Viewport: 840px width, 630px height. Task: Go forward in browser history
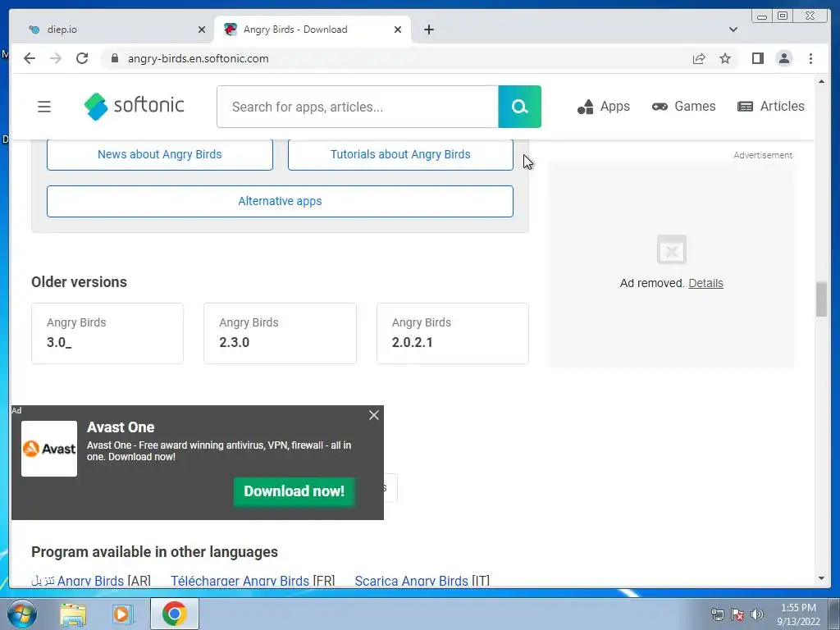pyautogui.click(x=56, y=58)
